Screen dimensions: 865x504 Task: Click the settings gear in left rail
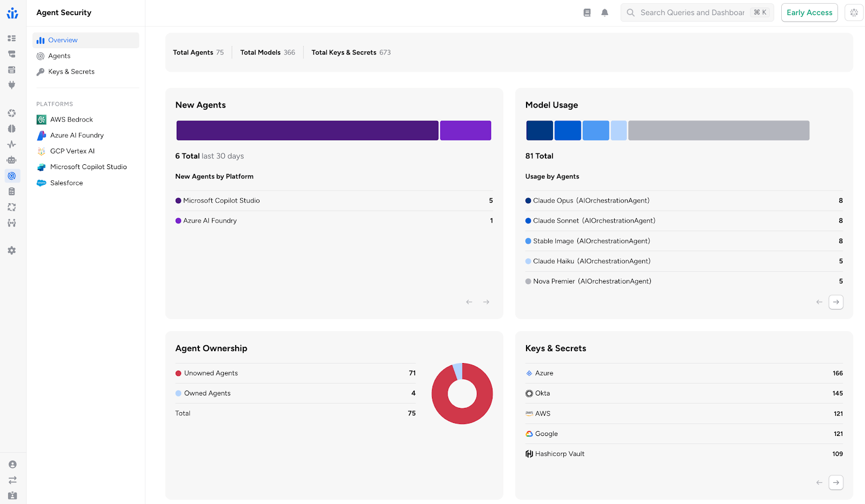coord(12,251)
